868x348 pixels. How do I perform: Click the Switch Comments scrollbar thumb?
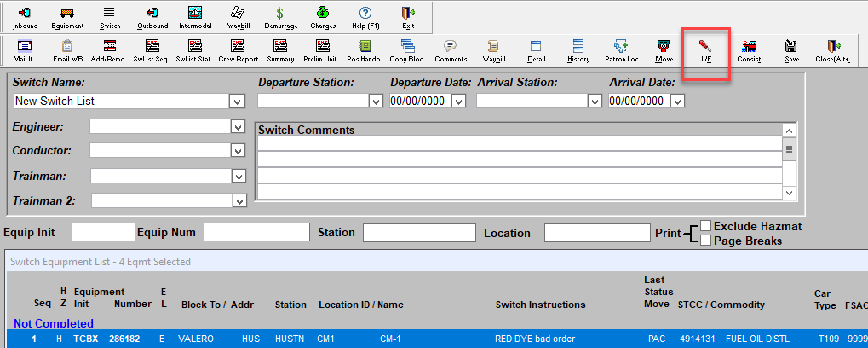[x=790, y=149]
